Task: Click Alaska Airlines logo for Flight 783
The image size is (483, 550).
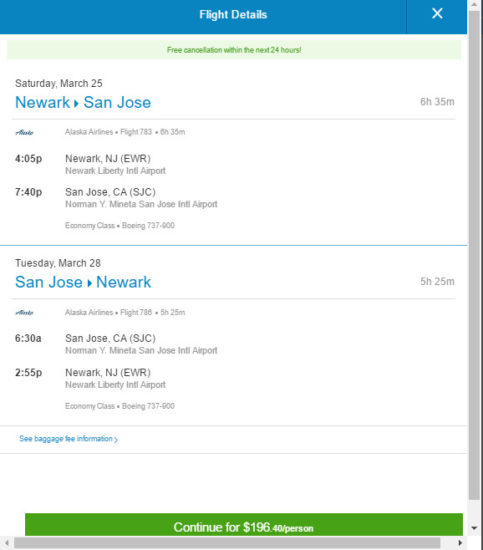Action: (25, 132)
